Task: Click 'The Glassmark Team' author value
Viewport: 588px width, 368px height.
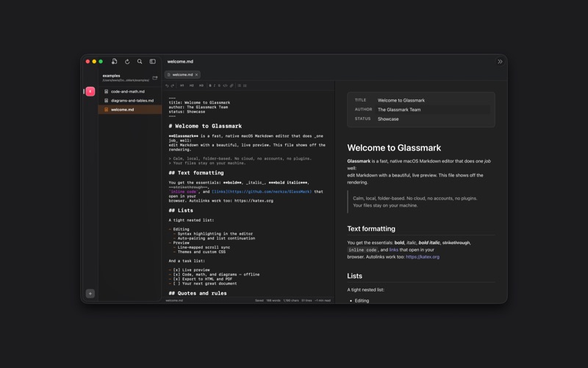Action: [399, 110]
